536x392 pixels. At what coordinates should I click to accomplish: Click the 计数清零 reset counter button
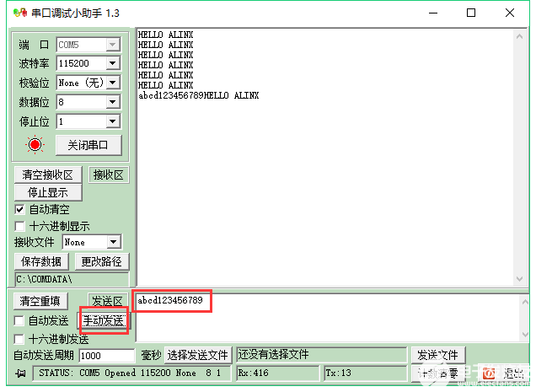click(438, 373)
